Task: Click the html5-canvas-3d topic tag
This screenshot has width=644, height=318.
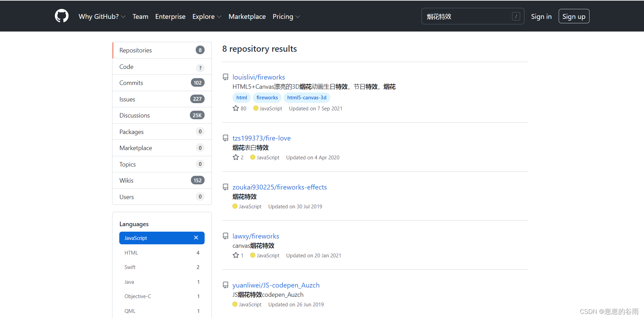Action: point(307,98)
